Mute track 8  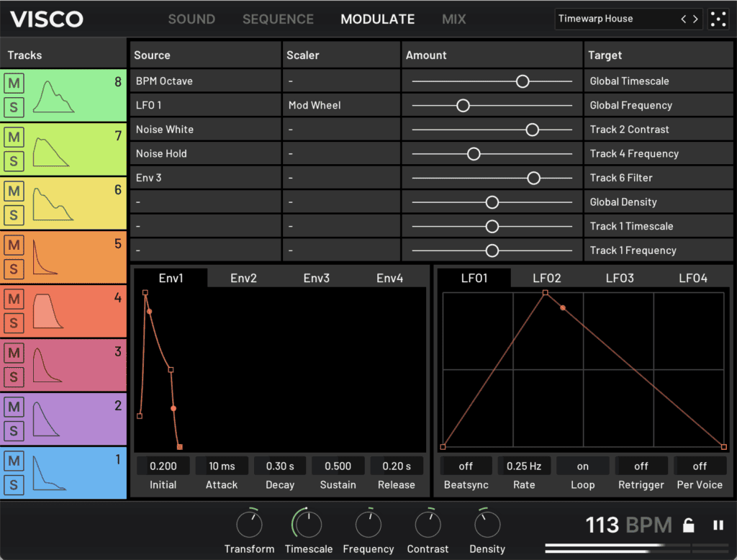[14, 83]
